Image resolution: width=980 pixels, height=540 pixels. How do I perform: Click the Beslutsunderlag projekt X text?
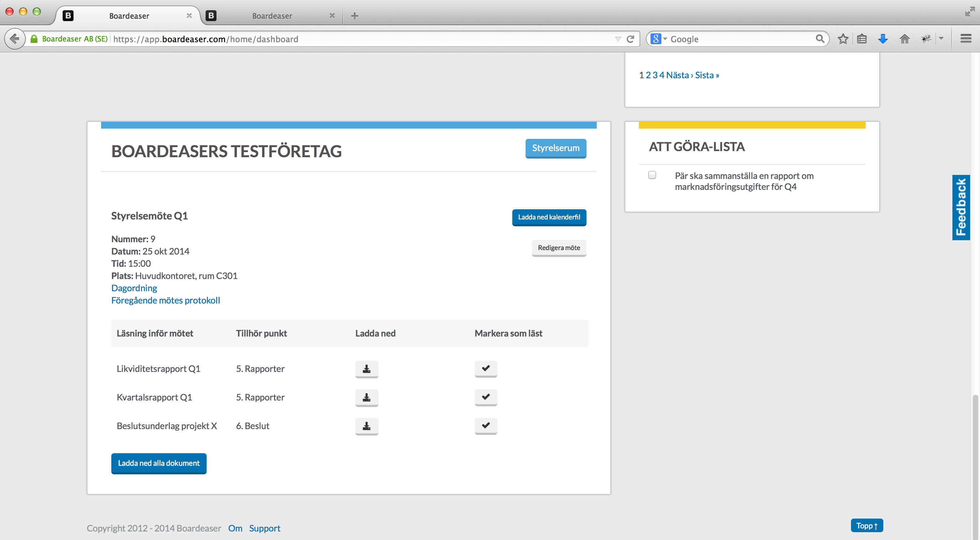167,426
